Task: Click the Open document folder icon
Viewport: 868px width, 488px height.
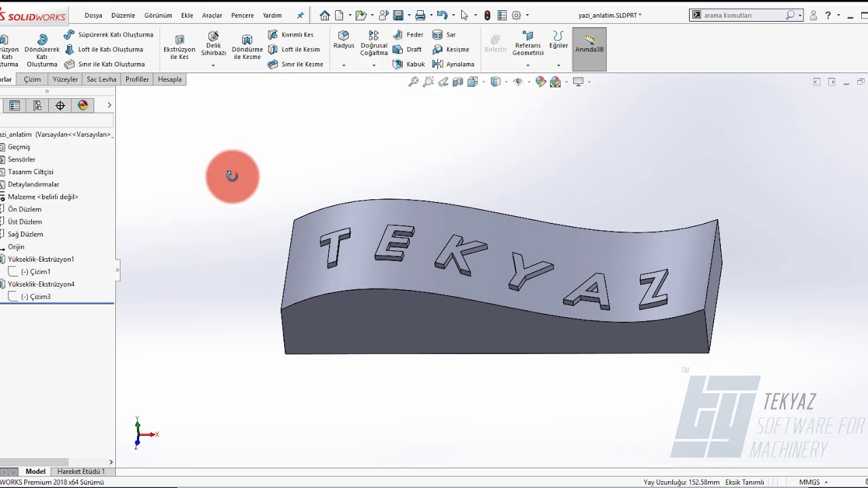Action: tap(361, 15)
